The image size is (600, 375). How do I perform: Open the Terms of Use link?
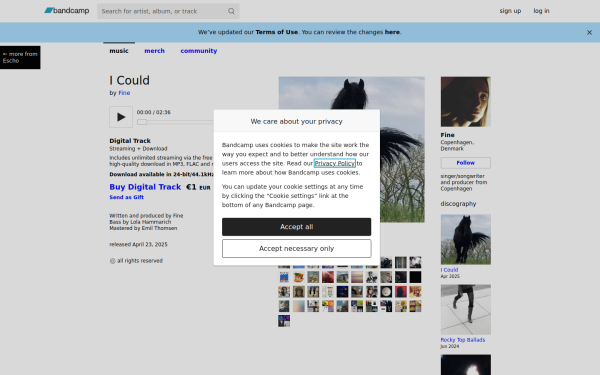point(277,32)
